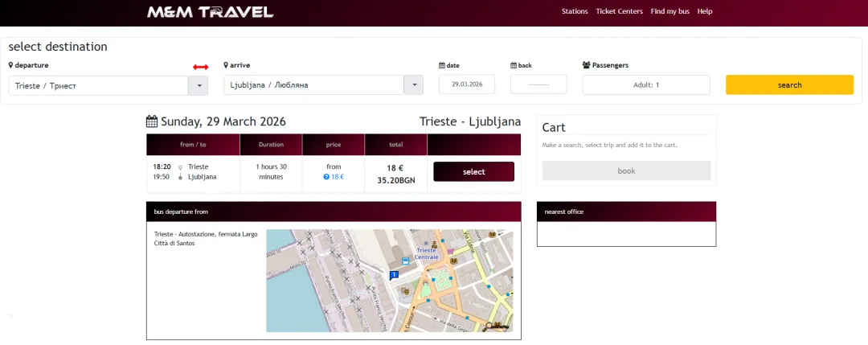Click the Cart heading

[554, 127]
